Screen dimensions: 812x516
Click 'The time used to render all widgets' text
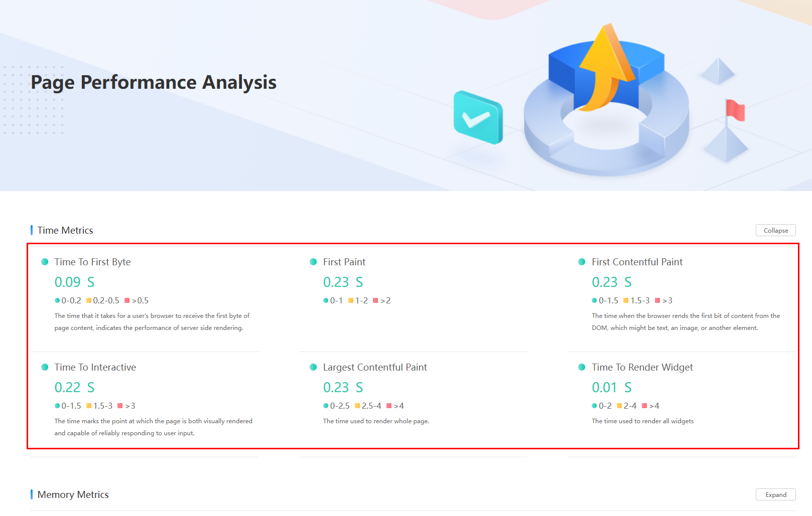tap(642, 421)
